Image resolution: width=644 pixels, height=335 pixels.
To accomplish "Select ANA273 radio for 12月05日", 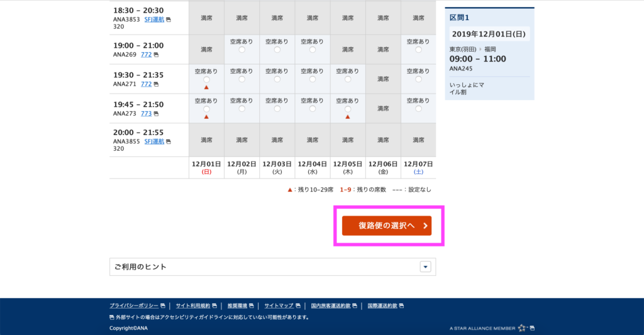I will 348,109.
